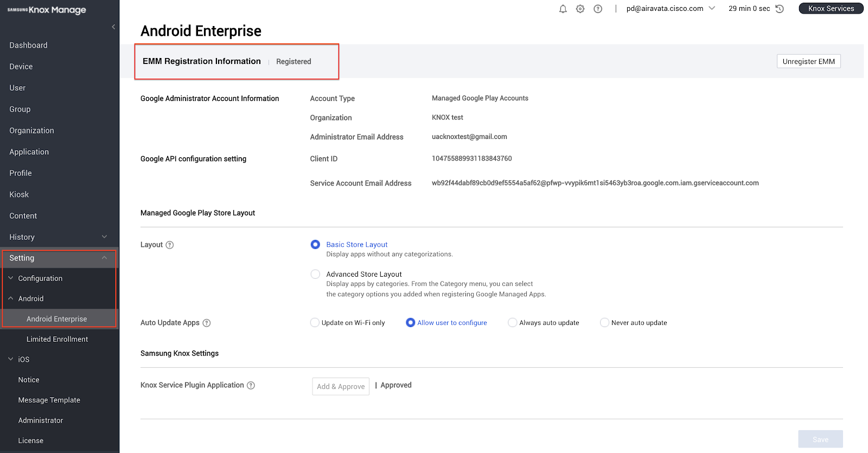Select Android Enterprise in sidebar

coord(56,319)
